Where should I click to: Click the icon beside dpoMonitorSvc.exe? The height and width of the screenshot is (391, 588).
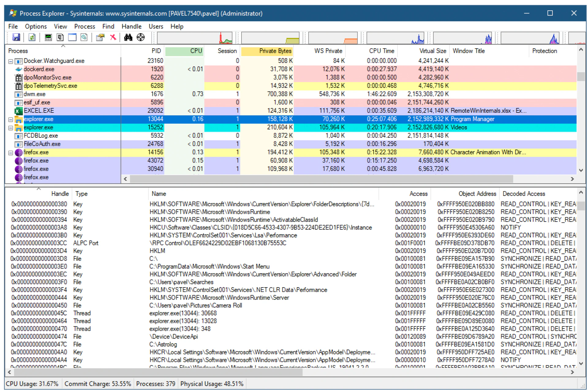pos(19,77)
